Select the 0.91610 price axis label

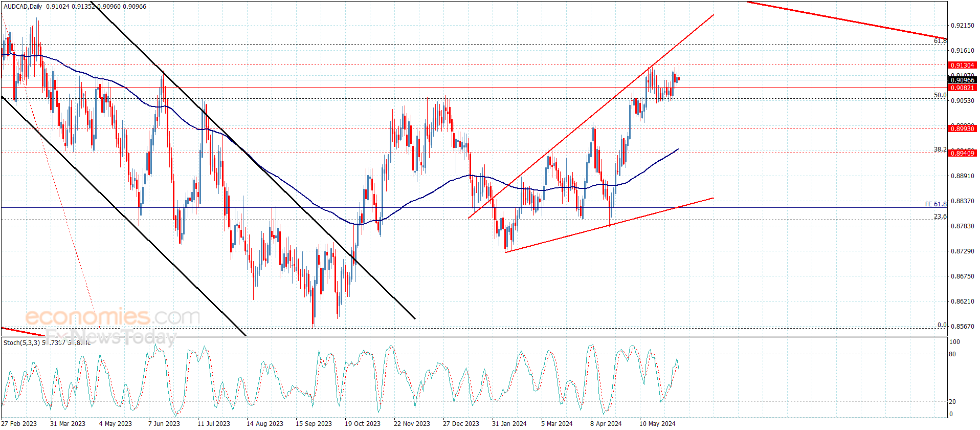962,51
